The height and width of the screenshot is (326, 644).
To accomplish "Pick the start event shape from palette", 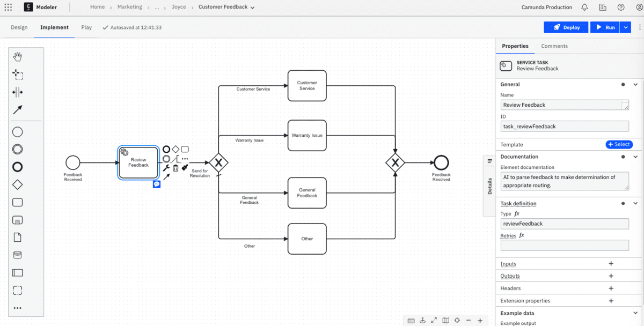I will pyautogui.click(x=17, y=132).
